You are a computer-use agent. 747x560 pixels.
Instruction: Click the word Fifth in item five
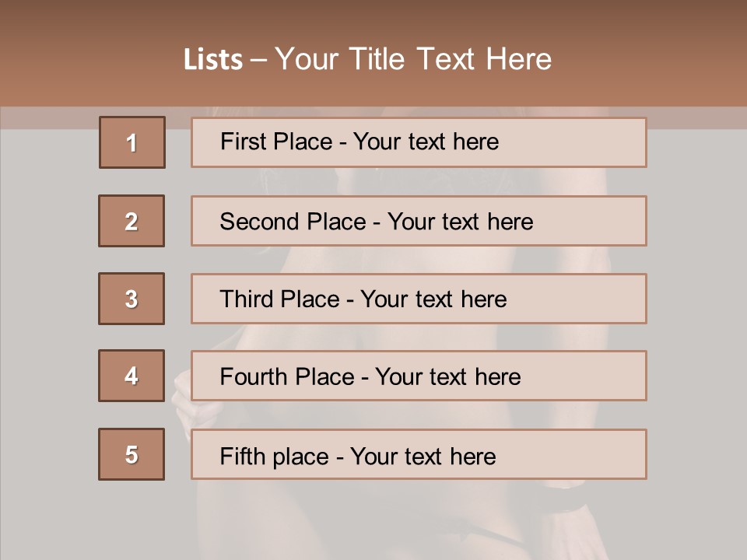pos(244,456)
